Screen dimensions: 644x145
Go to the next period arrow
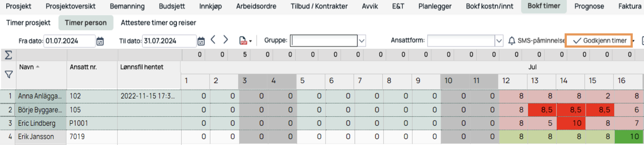click(225, 40)
